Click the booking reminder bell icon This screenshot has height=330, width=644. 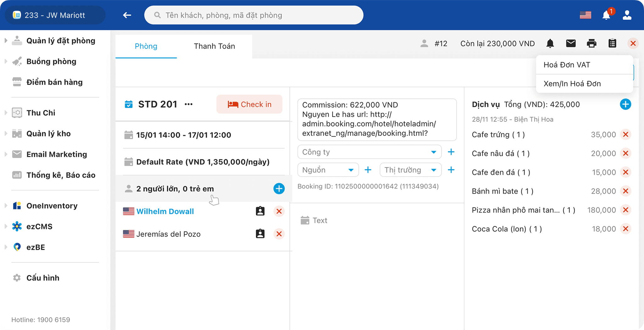click(550, 43)
